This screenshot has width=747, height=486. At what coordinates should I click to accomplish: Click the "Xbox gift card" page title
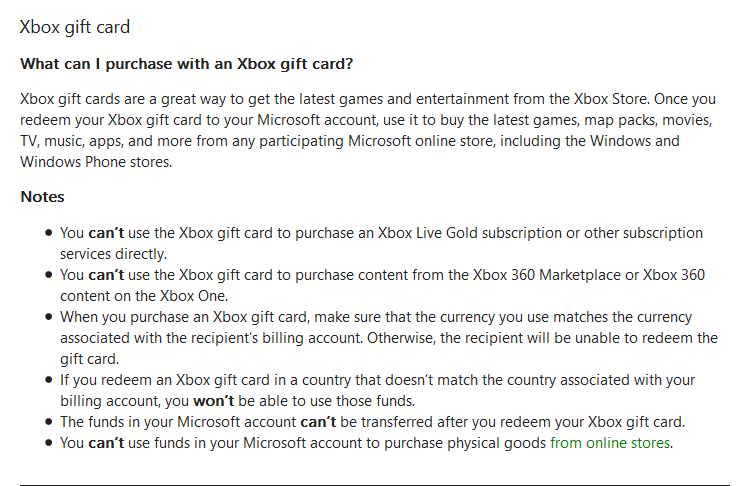point(75,27)
